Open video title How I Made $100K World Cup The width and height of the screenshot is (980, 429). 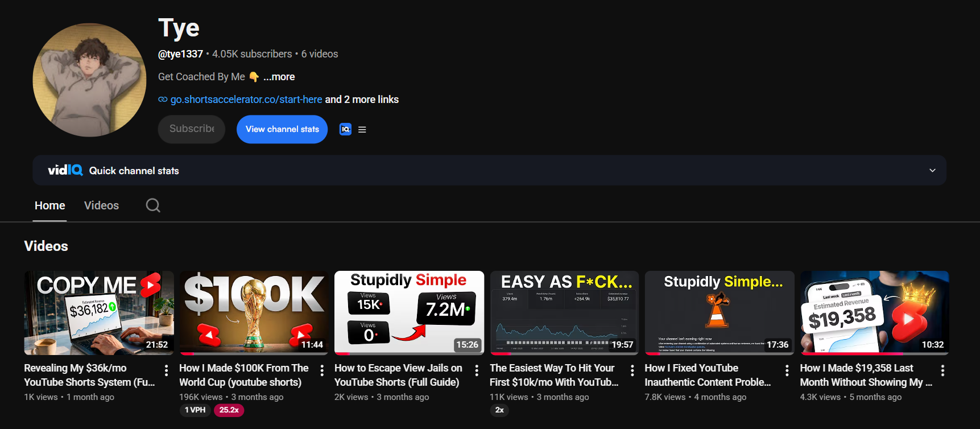pos(244,375)
